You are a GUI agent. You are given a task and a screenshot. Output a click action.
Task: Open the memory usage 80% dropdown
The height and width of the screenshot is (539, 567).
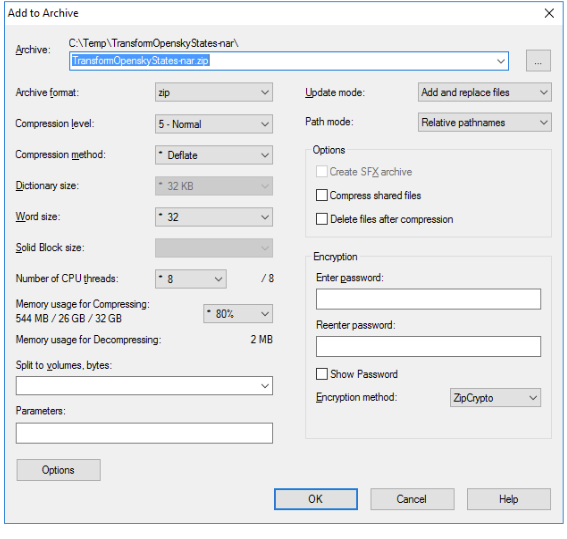coord(238,313)
